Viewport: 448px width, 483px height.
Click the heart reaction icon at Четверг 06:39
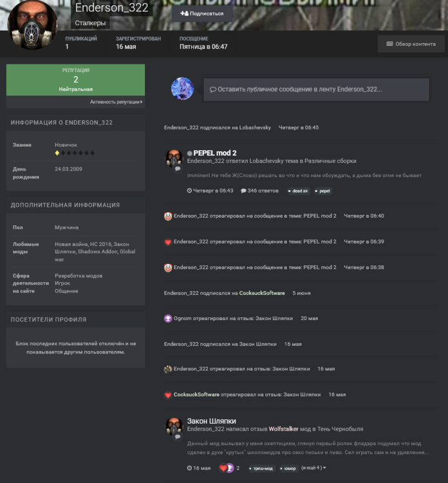[168, 242]
